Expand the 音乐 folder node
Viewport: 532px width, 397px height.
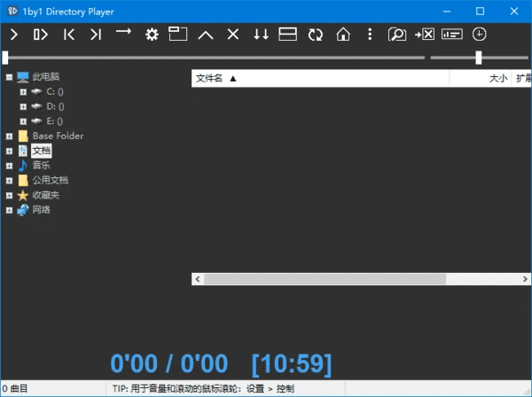click(9, 166)
